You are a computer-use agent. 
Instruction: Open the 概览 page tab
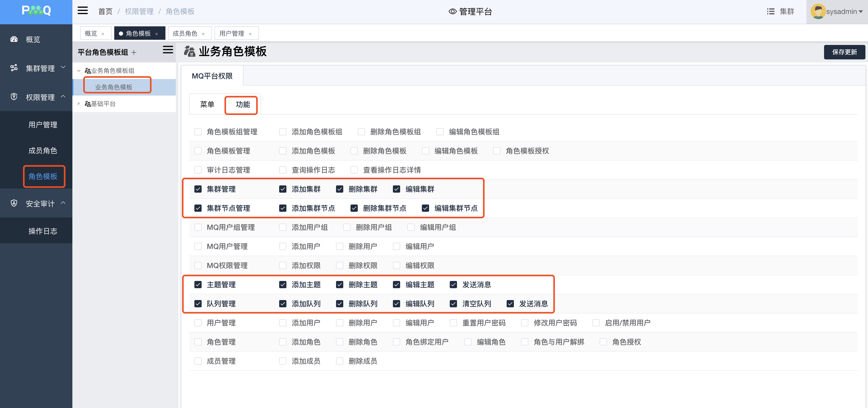[x=91, y=33]
